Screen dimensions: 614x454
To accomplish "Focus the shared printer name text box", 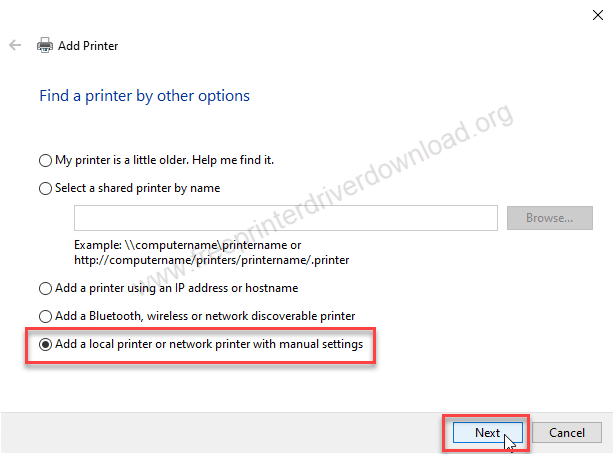I will 286,218.
